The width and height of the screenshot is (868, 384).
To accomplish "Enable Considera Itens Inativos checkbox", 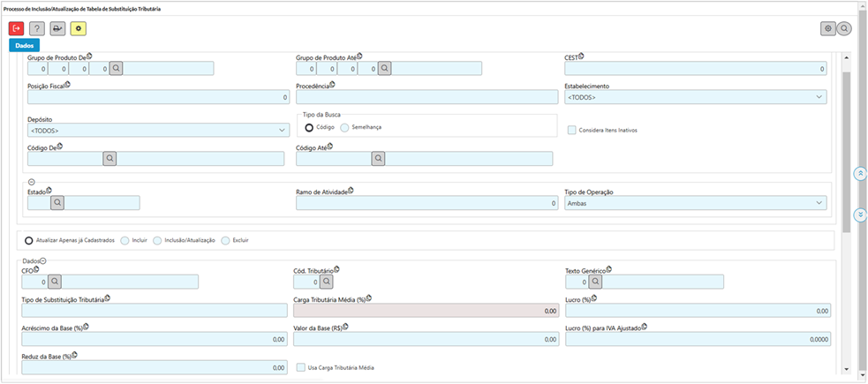I will coord(572,130).
